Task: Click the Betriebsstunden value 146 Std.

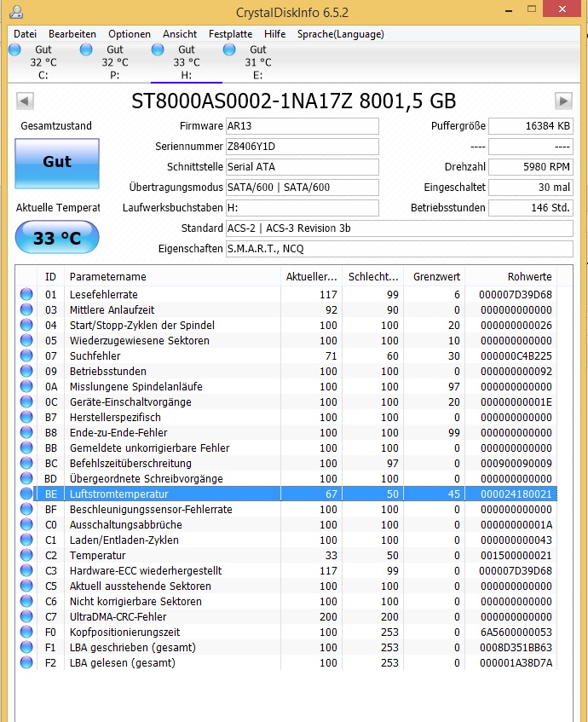Action: tap(530, 208)
